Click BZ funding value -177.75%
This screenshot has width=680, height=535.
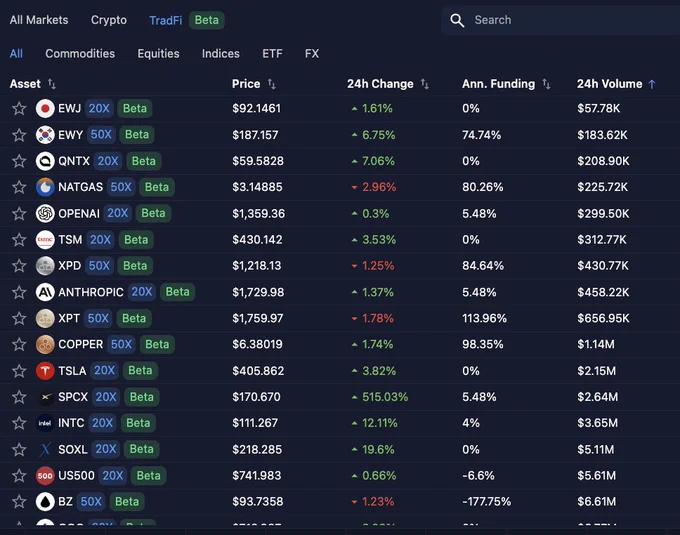(x=487, y=502)
